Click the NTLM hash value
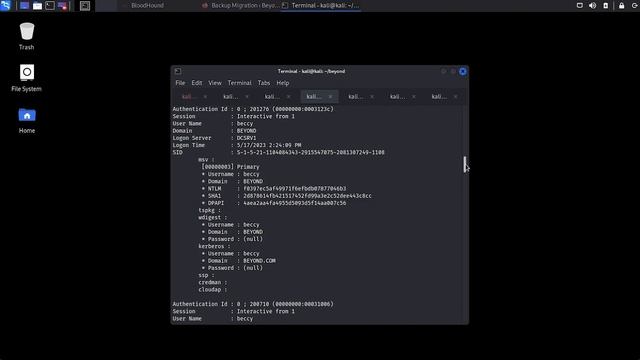This screenshot has width=640, height=360. (295, 189)
